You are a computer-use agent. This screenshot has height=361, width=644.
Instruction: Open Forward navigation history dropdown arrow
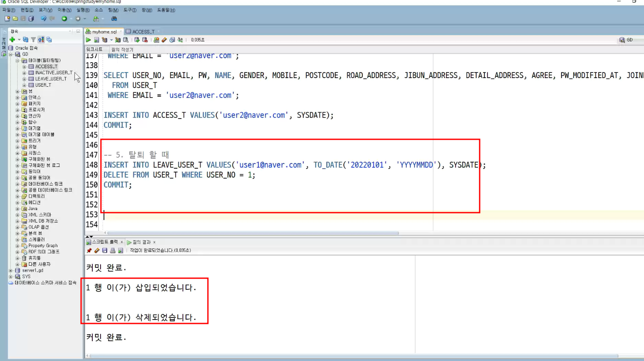coord(85,19)
